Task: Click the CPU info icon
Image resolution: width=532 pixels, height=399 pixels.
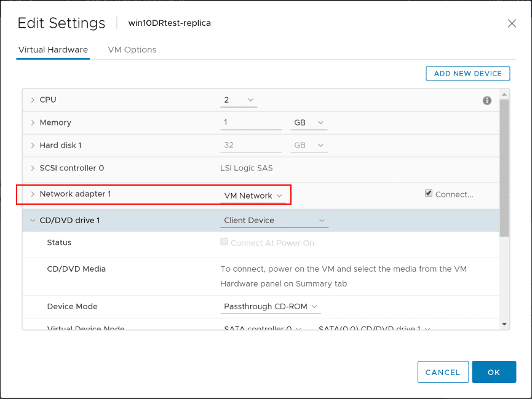Action: point(487,100)
